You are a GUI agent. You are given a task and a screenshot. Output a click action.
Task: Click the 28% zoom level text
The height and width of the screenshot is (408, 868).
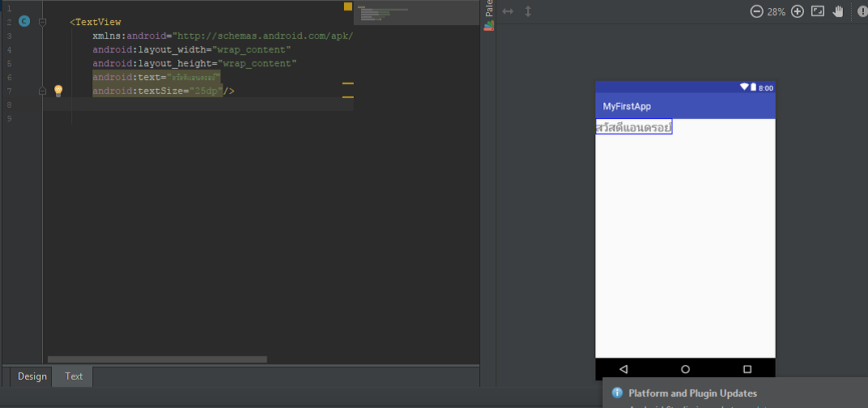pyautogui.click(x=777, y=11)
